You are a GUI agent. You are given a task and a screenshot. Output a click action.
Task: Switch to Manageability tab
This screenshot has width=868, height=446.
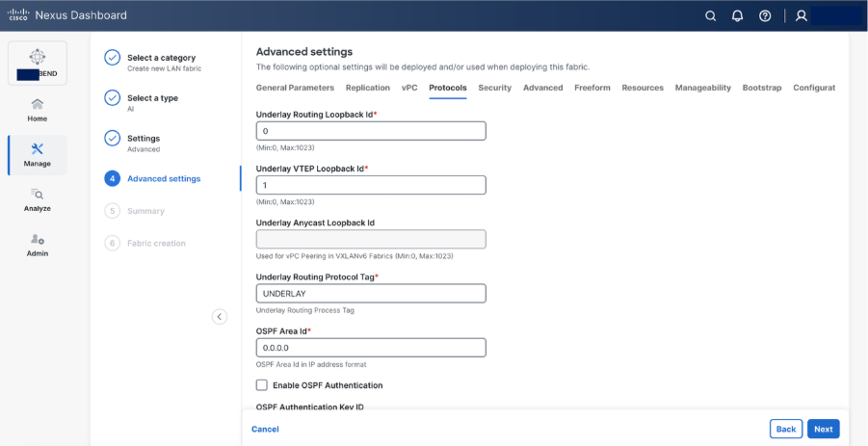click(703, 88)
